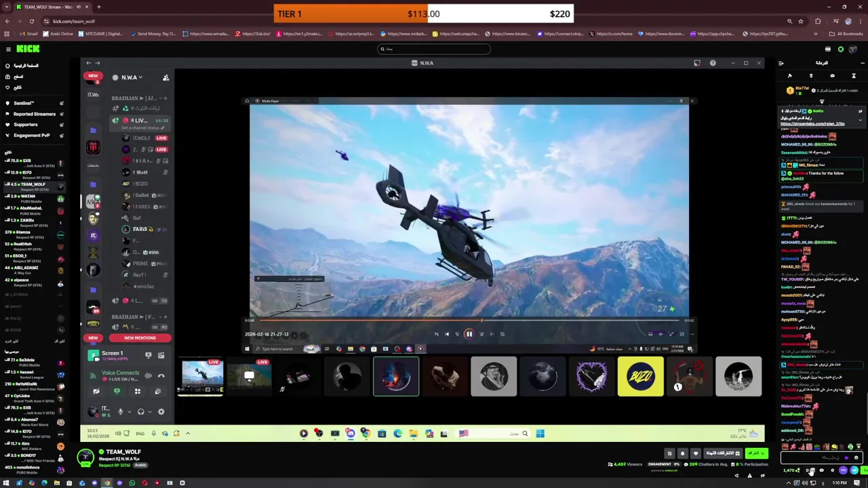The image size is (868, 488).
Task: Toggle Discord headphones deafen
Action: [x=140, y=411]
